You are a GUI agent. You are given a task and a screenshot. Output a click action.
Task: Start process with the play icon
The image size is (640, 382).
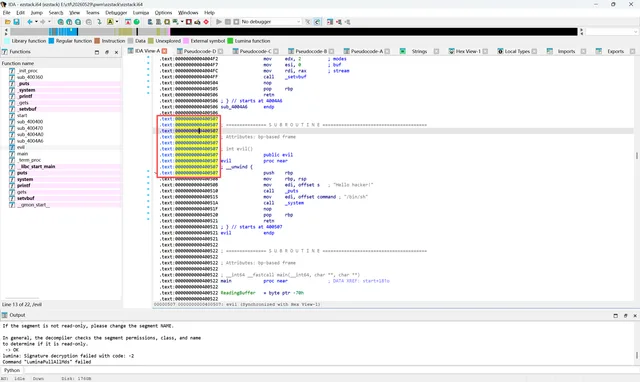(219, 22)
